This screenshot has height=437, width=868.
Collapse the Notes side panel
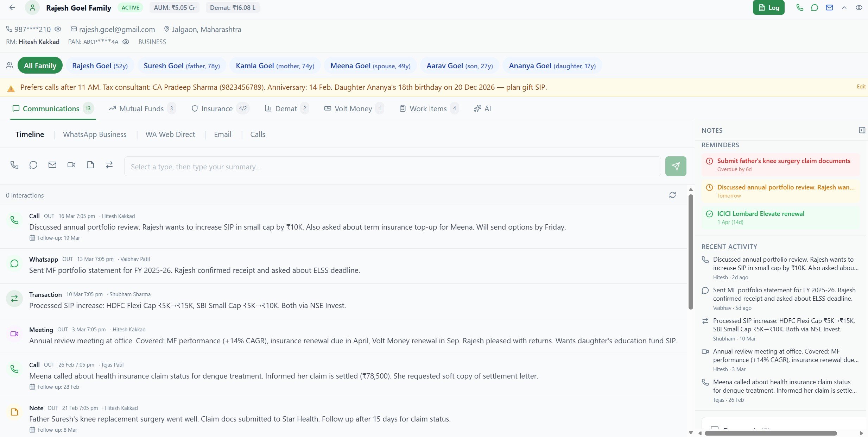pyautogui.click(x=862, y=130)
